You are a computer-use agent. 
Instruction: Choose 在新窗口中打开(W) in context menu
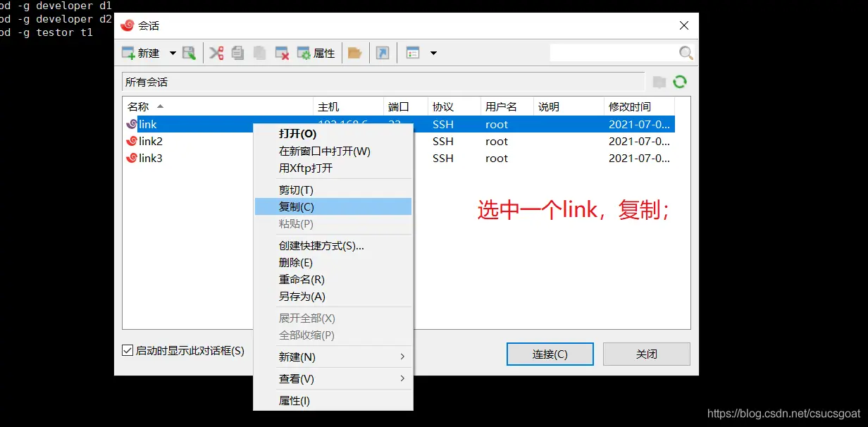[333, 151]
